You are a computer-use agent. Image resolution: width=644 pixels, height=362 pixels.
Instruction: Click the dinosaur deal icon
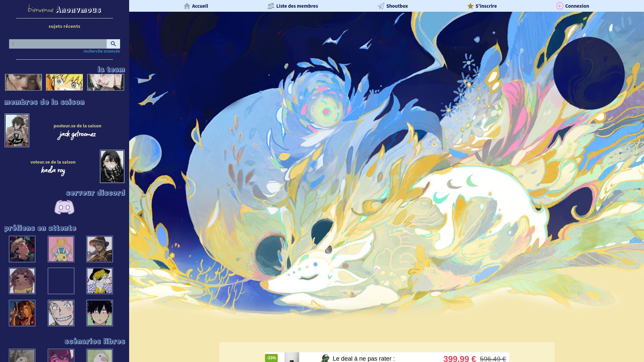coord(325,358)
